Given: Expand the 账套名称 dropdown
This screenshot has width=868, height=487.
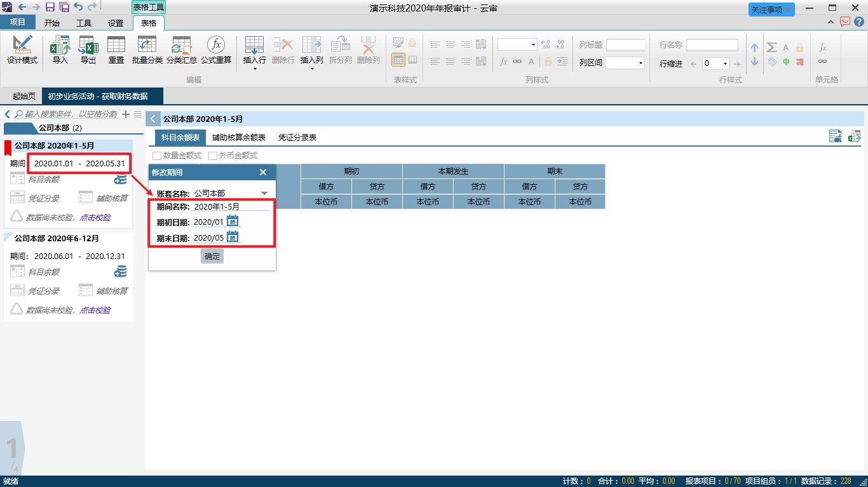Looking at the screenshot, I should pyautogui.click(x=264, y=193).
